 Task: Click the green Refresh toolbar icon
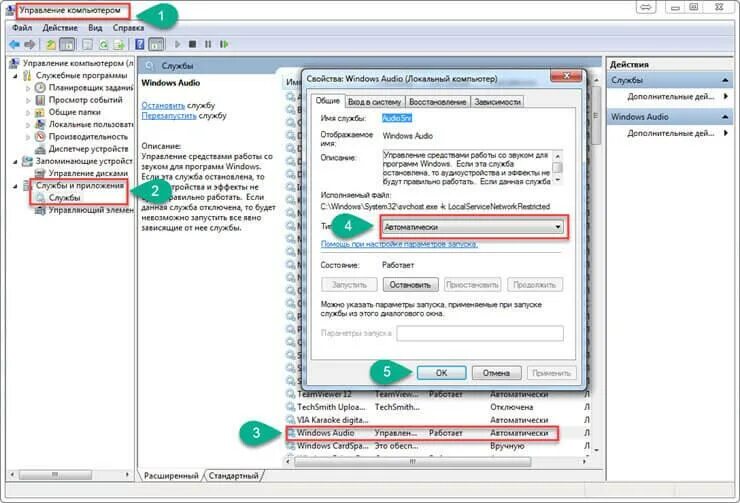point(103,44)
